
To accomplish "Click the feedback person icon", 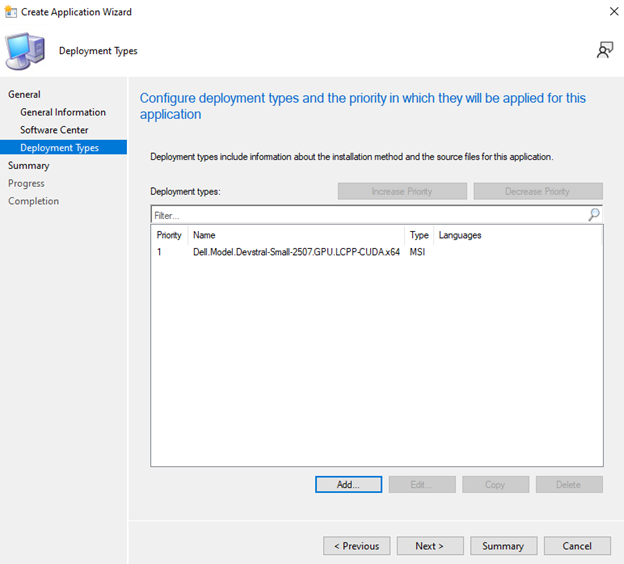I will click(x=604, y=50).
